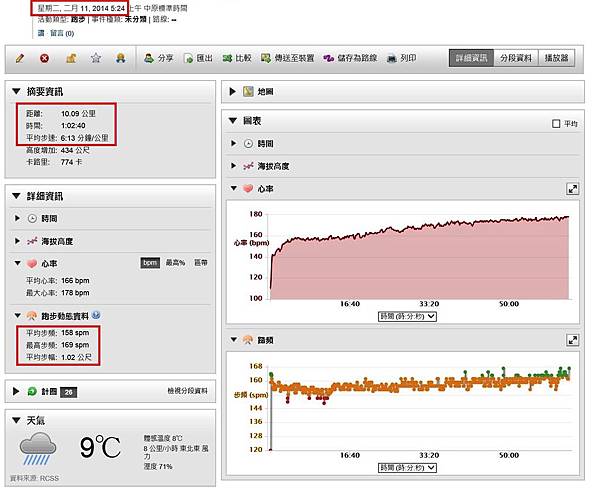
Task: Switch heart rate units to 最高%
Action: tap(175, 263)
